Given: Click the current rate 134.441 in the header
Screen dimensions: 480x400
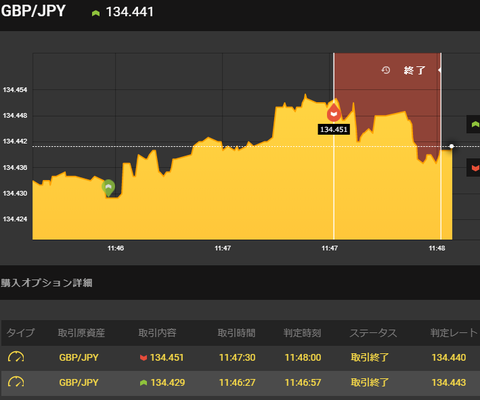Looking at the screenshot, I should 130,12.
